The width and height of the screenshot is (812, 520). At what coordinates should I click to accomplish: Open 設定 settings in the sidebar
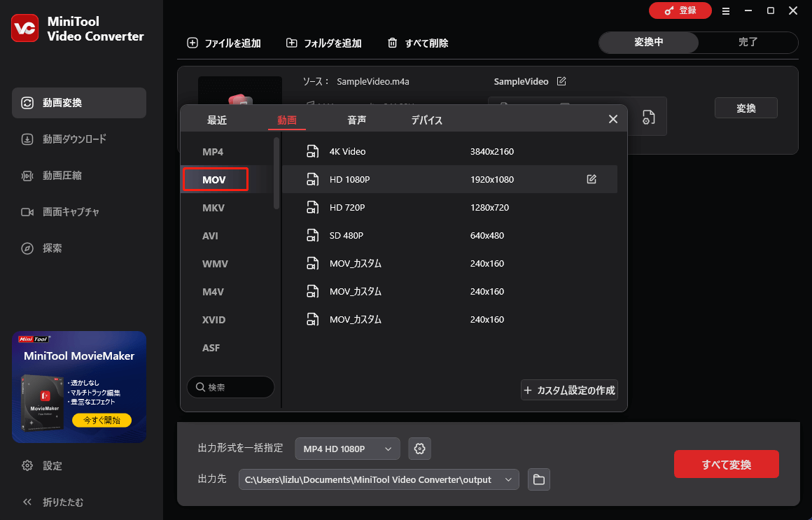pos(43,465)
